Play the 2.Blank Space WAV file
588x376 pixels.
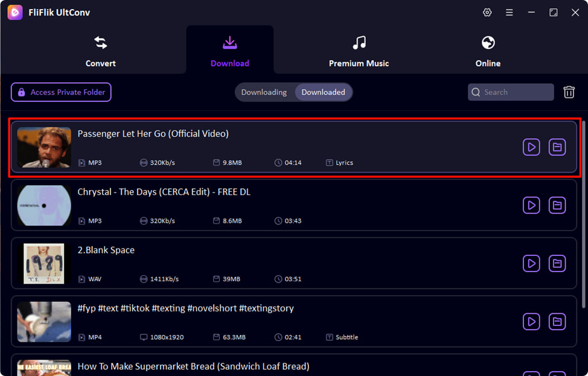pyautogui.click(x=531, y=263)
